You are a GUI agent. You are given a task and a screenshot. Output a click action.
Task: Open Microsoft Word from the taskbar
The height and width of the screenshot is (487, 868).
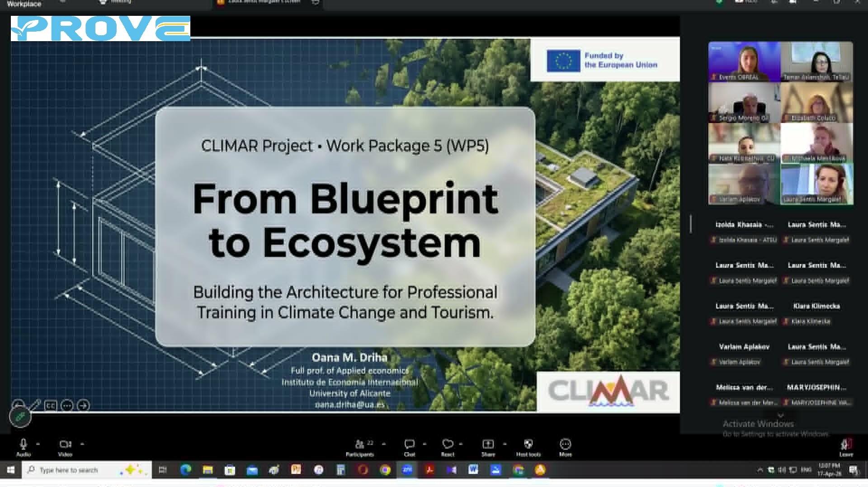(x=473, y=470)
